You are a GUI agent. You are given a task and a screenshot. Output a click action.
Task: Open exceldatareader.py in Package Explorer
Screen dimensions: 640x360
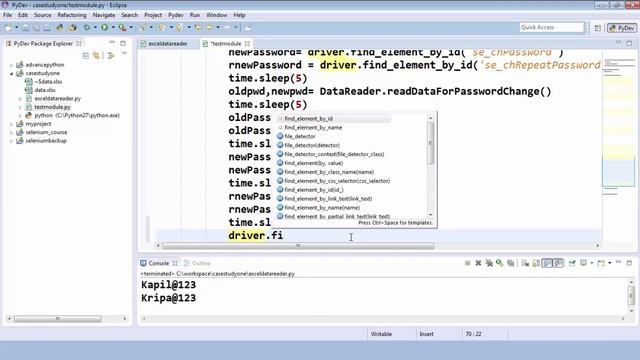[58, 99]
